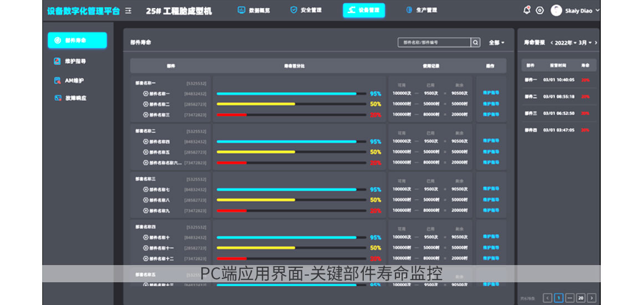The height and width of the screenshot is (305, 644).
Task: Select the AM维护 sidebar icon
Action: (x=57, y=80)
